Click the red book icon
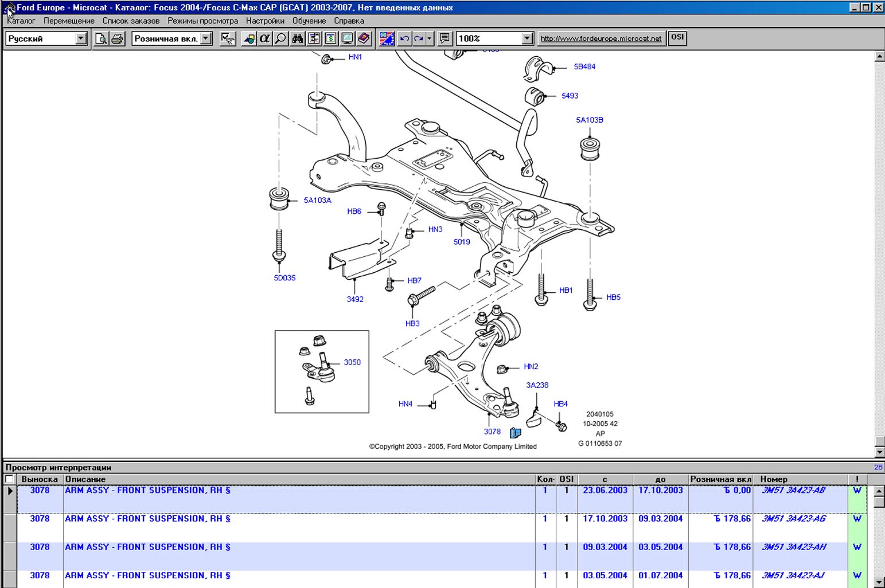The image size is (885, 588). tap(364, 38)
